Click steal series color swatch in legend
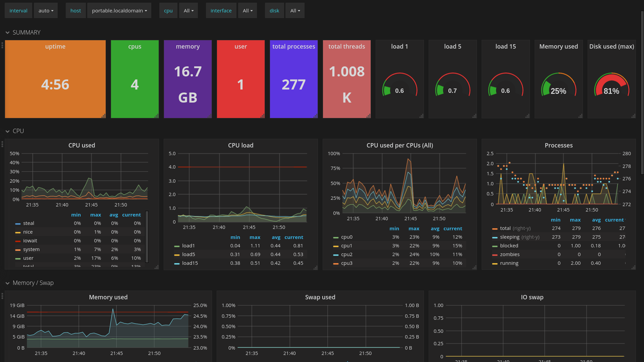The height and width of the screenshot is (362, 644). point(18,224)
